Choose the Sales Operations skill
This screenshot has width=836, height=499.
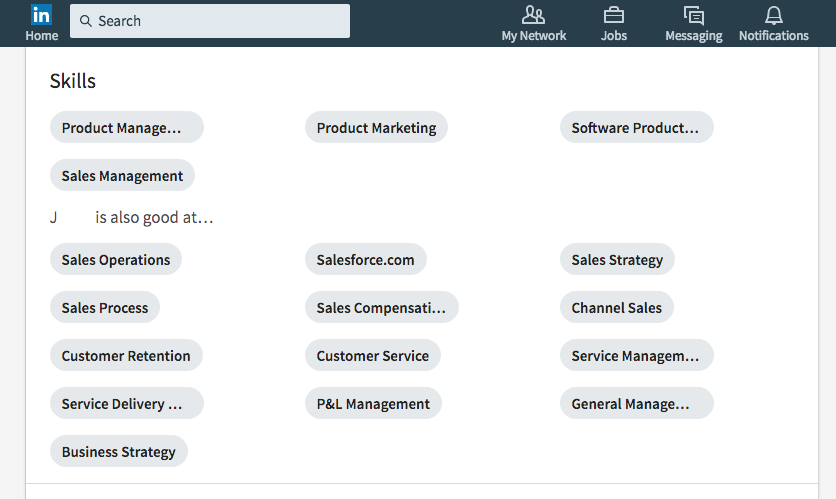tap(116, 259)
